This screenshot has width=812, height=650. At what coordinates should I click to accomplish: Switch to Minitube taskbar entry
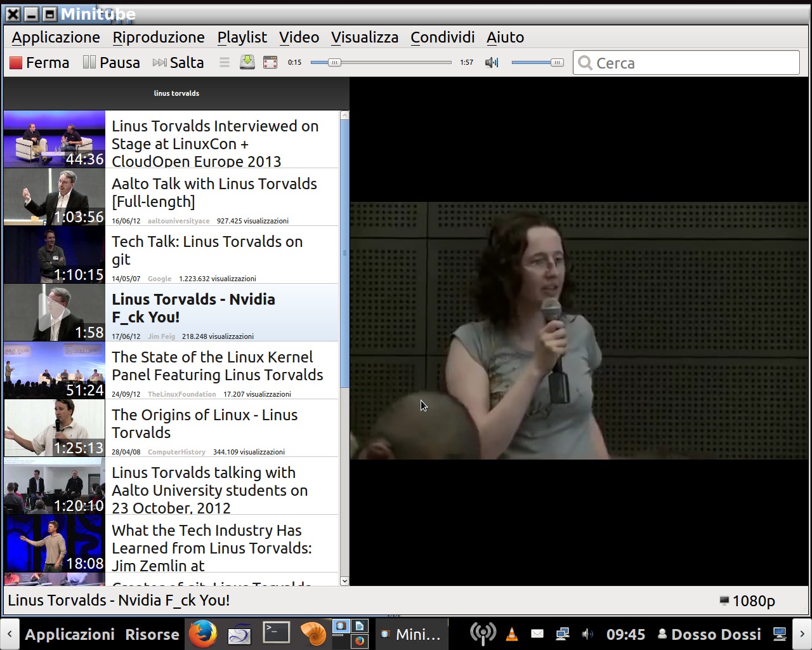point(412,634)
